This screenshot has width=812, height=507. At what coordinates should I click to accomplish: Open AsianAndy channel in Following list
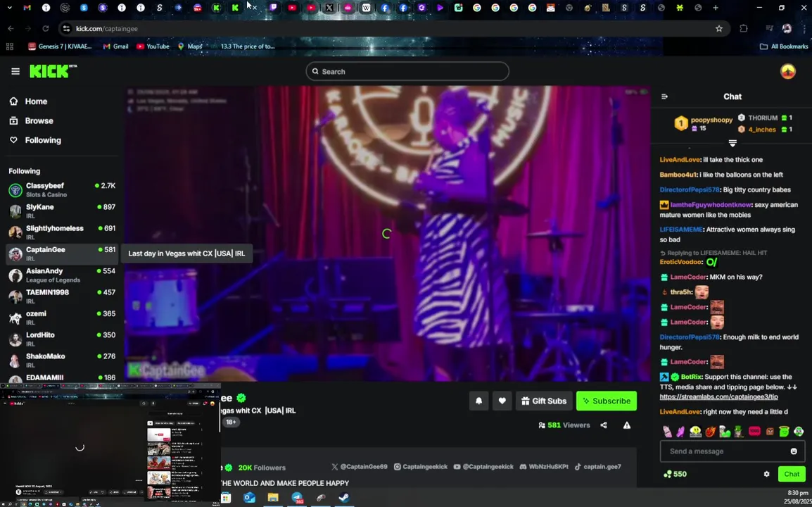[x=62, y=275]
